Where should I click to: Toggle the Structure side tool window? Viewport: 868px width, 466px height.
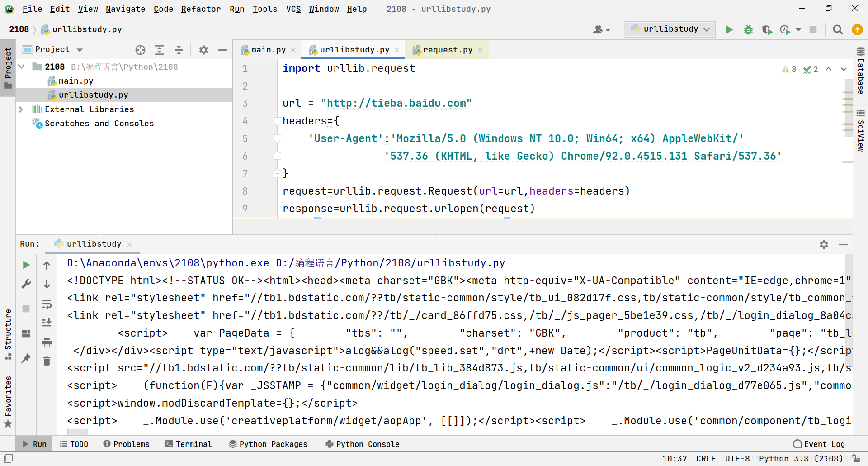pos(8,335)
